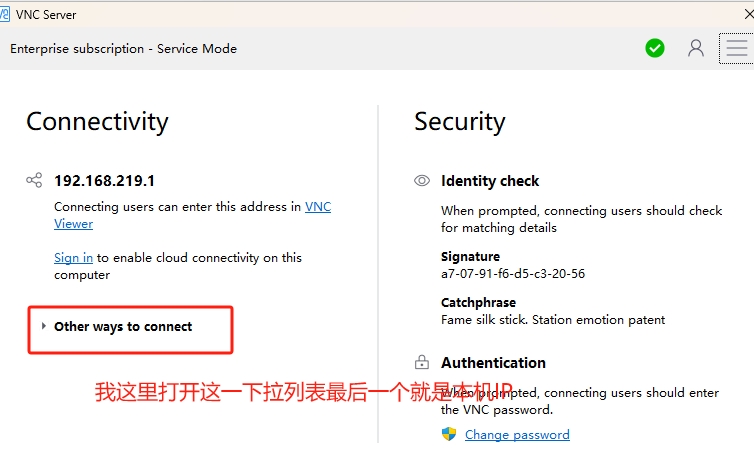Viewport: 754px width, 461px height.
Task: Open the hamburger menu button
Action: 736,48
